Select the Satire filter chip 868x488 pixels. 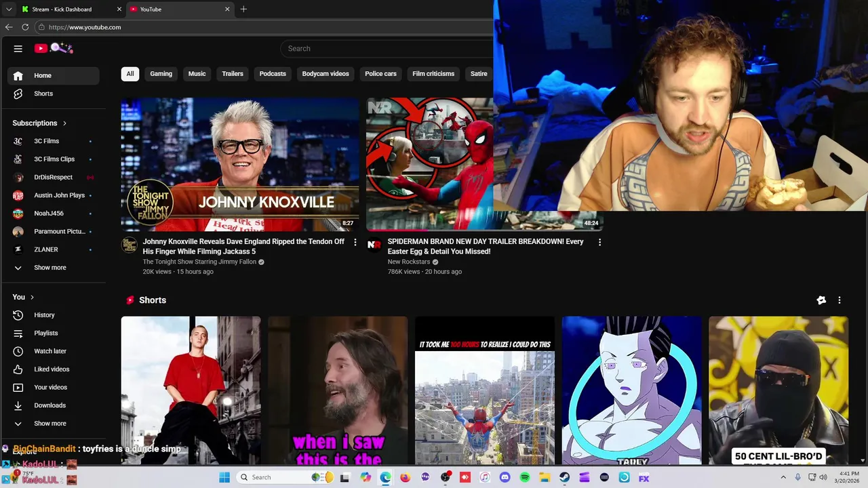click(479, 74)
